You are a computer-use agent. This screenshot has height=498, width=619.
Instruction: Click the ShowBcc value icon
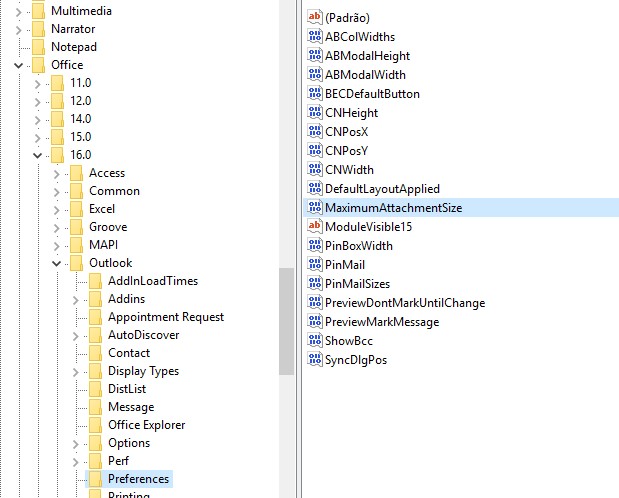pyautogui.click(x=315, y=340)
